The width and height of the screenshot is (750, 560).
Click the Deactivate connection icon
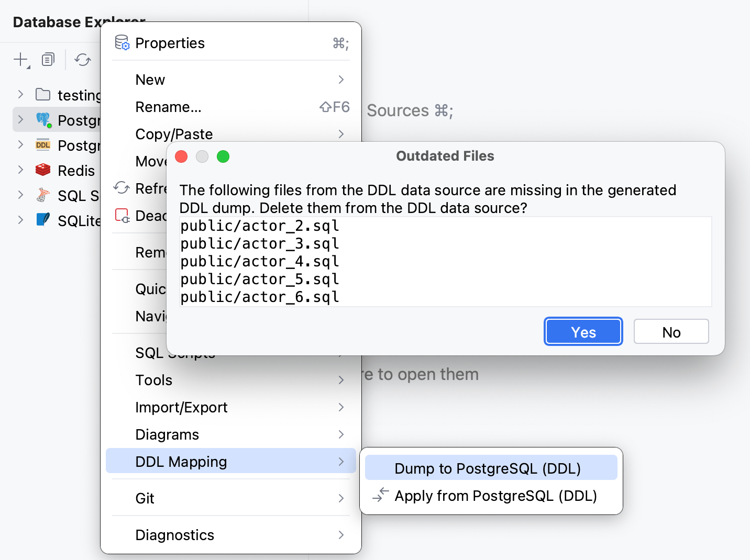click(x=122, y=215)
